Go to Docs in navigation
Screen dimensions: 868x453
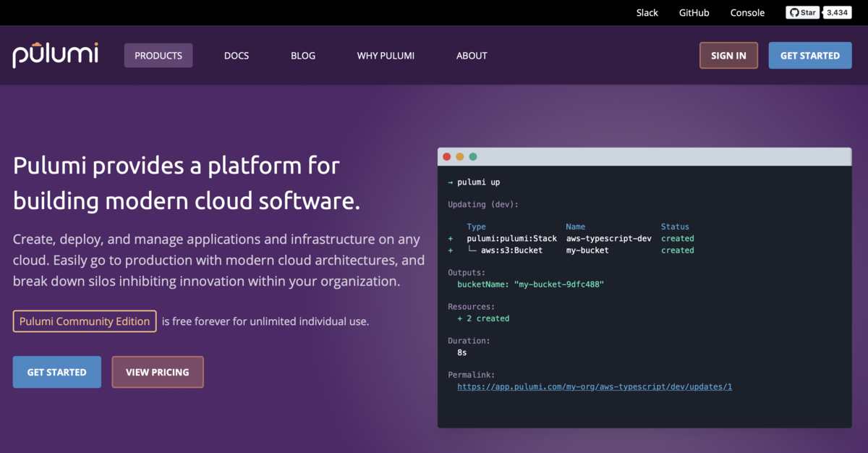coord(237,56)
